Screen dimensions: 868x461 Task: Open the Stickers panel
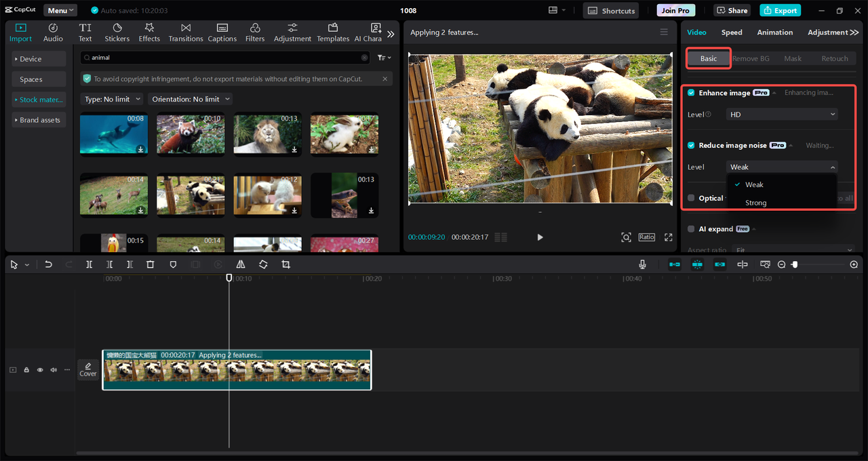[117, 32]
